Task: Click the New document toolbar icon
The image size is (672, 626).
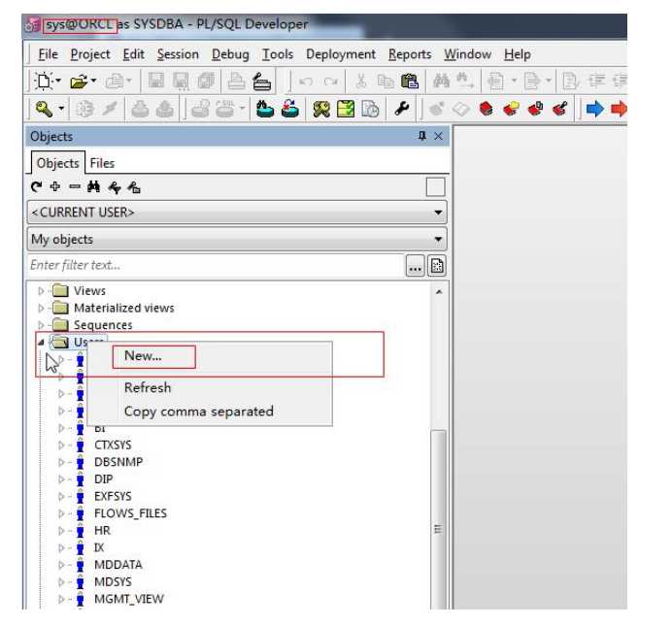Action: coord(44,81)
